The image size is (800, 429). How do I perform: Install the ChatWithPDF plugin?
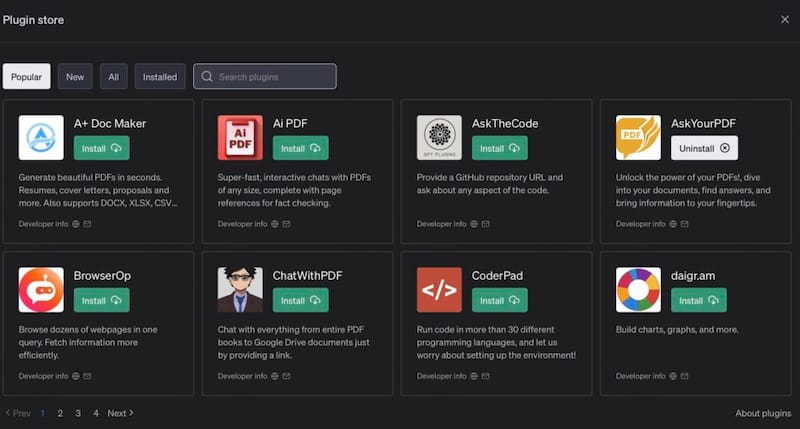(x=301, y=300)
